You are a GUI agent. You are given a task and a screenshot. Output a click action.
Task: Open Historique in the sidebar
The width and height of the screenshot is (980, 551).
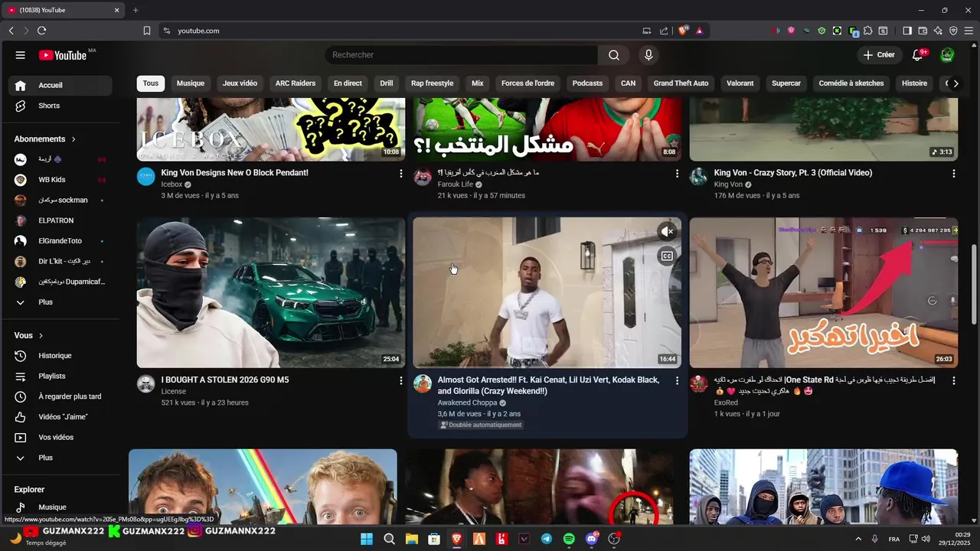point(60,356)
